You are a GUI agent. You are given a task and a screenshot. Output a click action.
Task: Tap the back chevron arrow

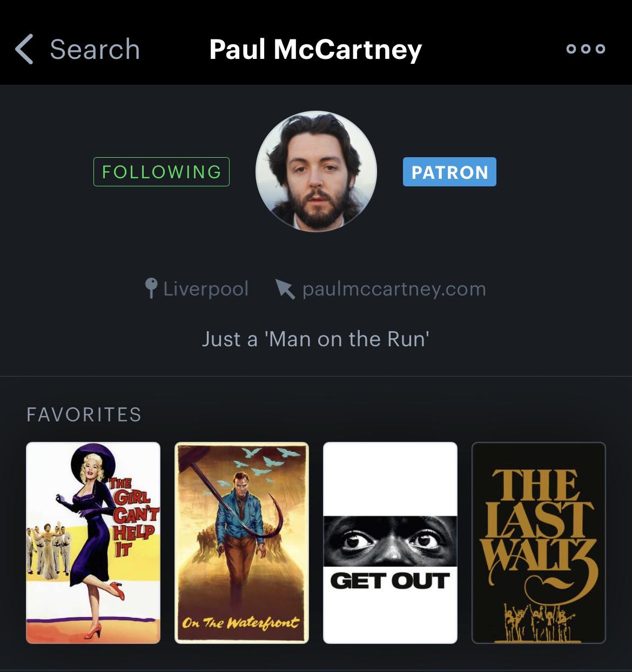[24, 49]
